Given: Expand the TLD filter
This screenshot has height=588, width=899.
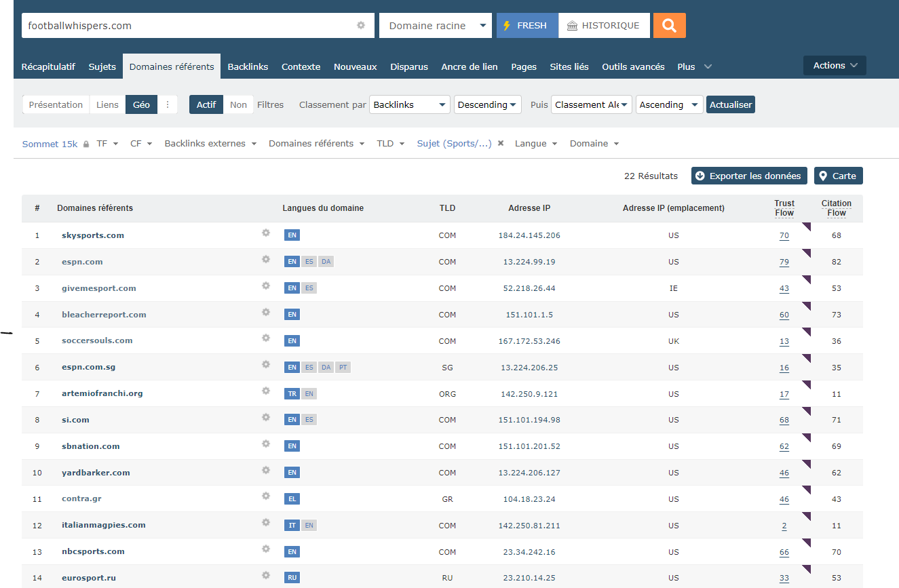Looking at the screenshot, I should 391,144.
